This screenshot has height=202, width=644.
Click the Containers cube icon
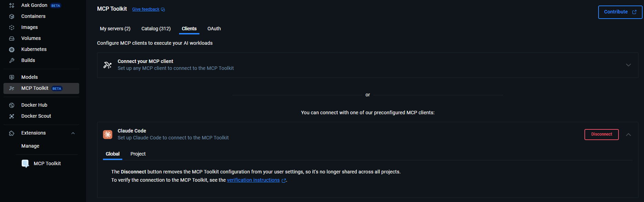(12, 17)
